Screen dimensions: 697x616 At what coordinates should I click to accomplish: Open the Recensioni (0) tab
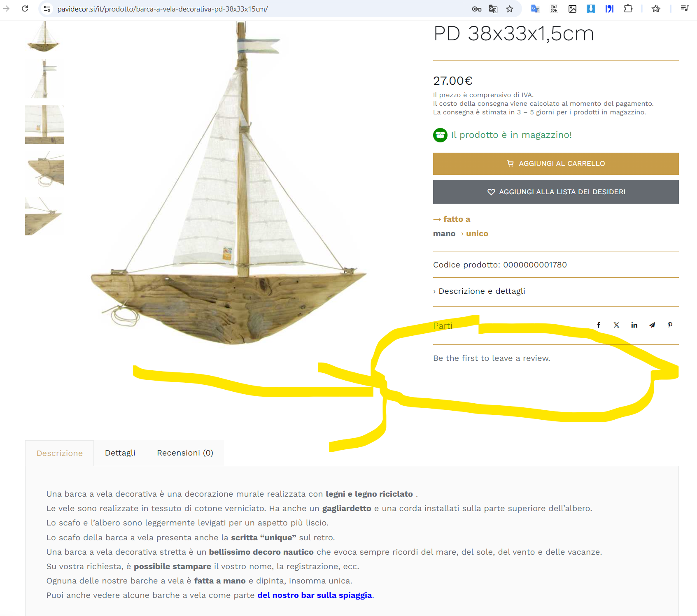point(185,453)
